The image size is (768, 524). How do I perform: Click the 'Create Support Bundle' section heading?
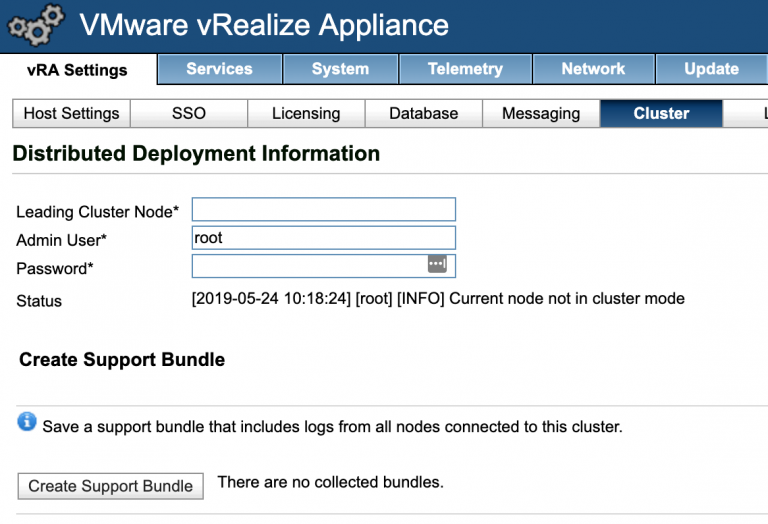tap(122, 360)
